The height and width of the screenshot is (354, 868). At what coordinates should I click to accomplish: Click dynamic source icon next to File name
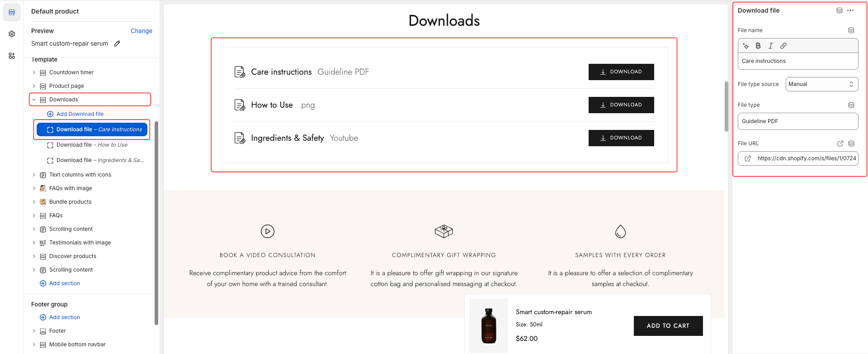point(851,30)
